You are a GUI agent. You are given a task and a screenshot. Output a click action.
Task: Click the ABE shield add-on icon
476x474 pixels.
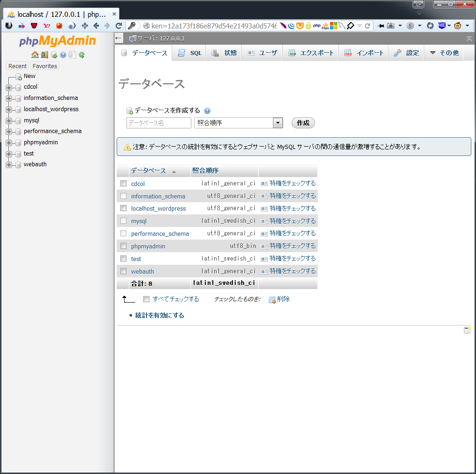pos(442,26)
